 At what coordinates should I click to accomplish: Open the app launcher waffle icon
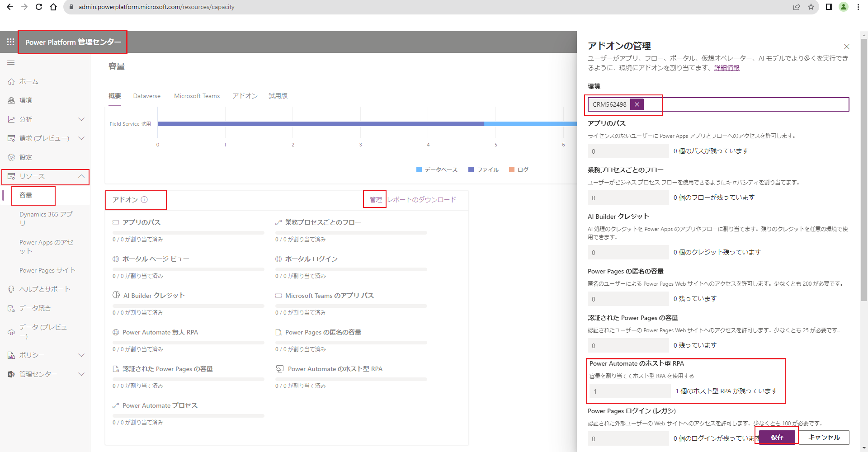10,42
